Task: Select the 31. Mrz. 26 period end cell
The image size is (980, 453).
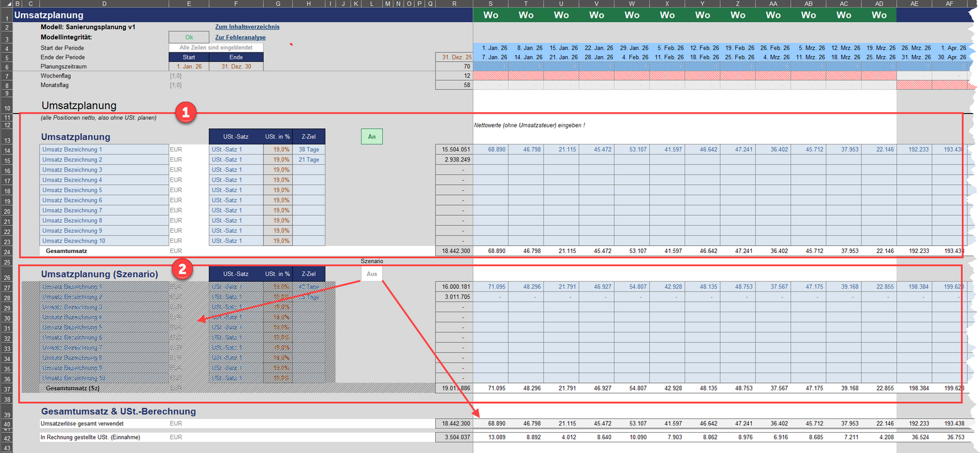Action: point(914,57)
